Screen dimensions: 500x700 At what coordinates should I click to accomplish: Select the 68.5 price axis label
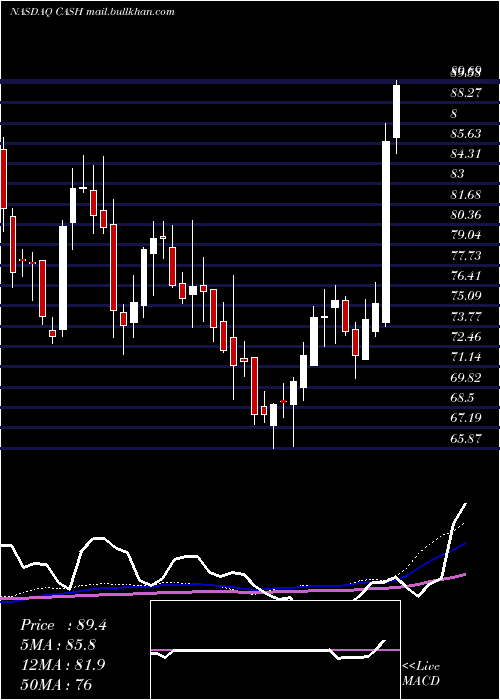[462, 398]
